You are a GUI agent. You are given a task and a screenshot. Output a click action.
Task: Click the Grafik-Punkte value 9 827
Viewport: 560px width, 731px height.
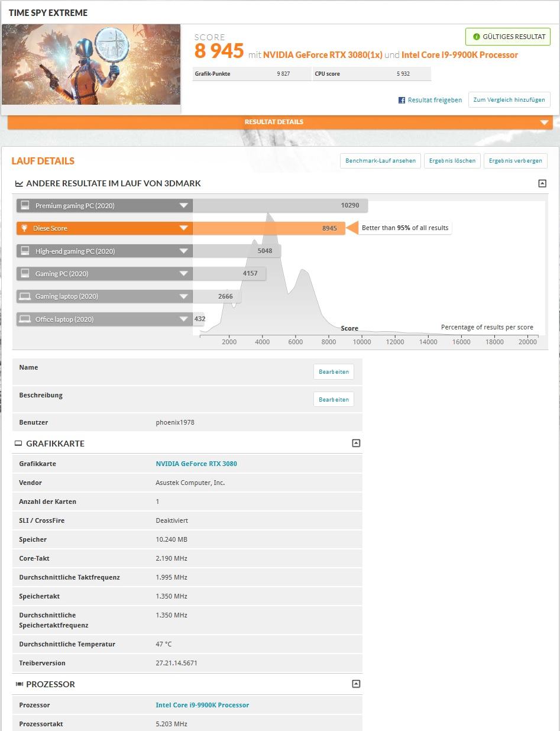tap(283, 74)
